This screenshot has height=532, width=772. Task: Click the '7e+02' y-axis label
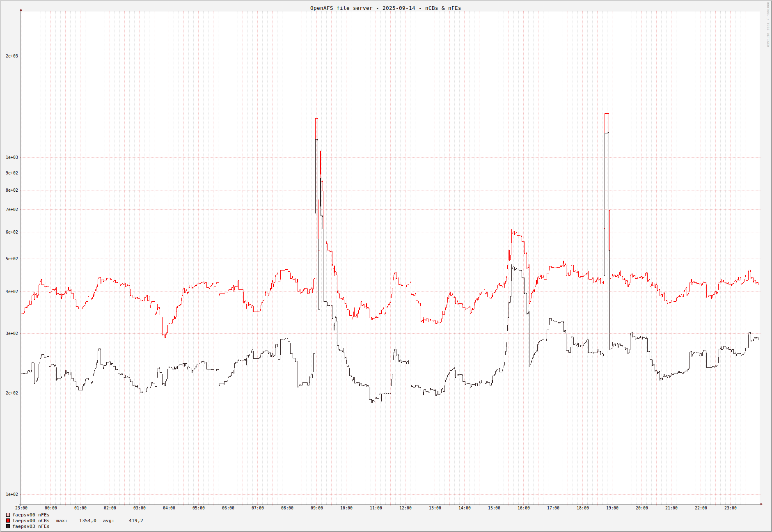[12, 209]
